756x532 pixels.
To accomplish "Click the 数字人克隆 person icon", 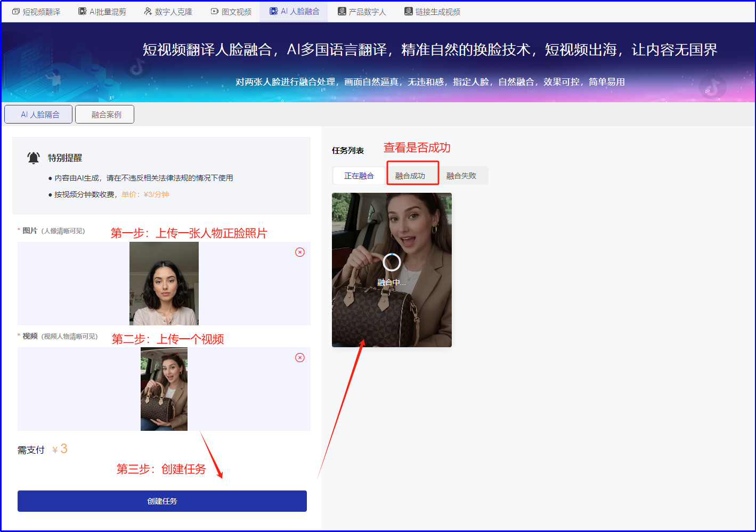I will (148, 11).
